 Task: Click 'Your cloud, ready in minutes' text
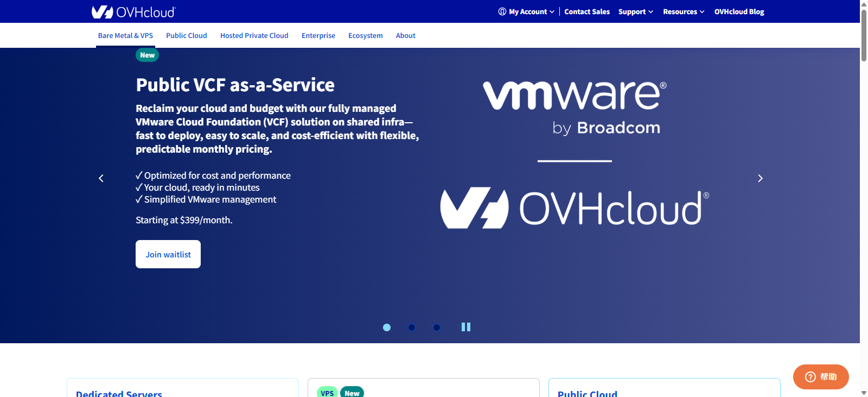tap(202, 187)
